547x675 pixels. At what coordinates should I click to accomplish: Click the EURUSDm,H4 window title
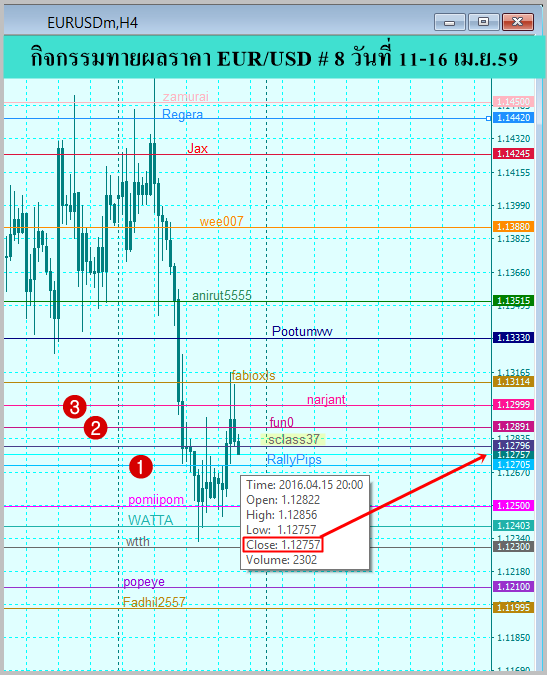tap(93, 23)
